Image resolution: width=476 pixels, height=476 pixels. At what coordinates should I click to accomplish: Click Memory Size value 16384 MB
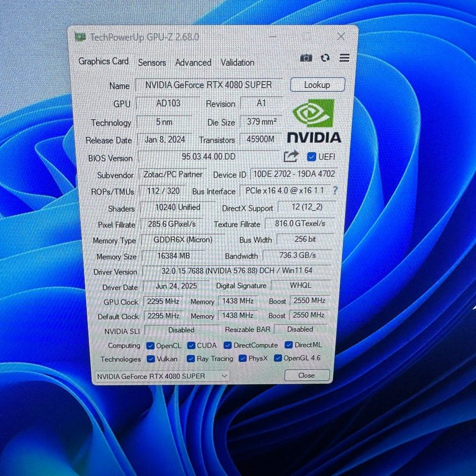tap(174, 256)
